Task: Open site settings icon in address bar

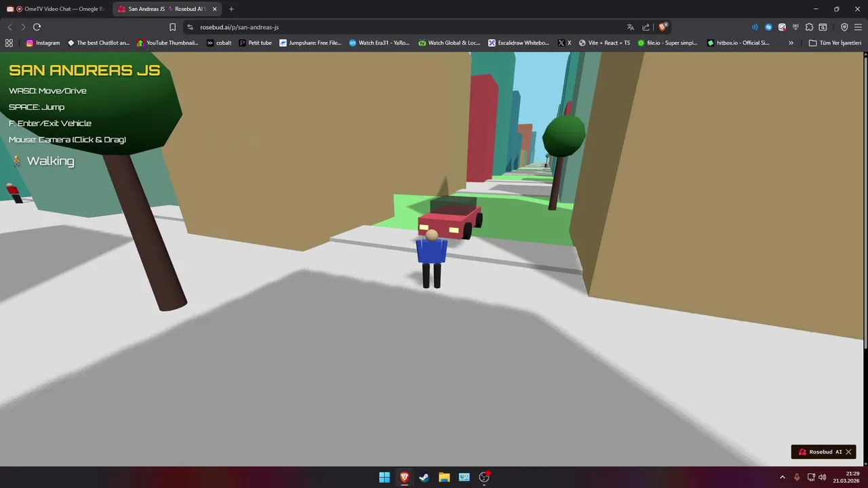Action: (190, 27)
